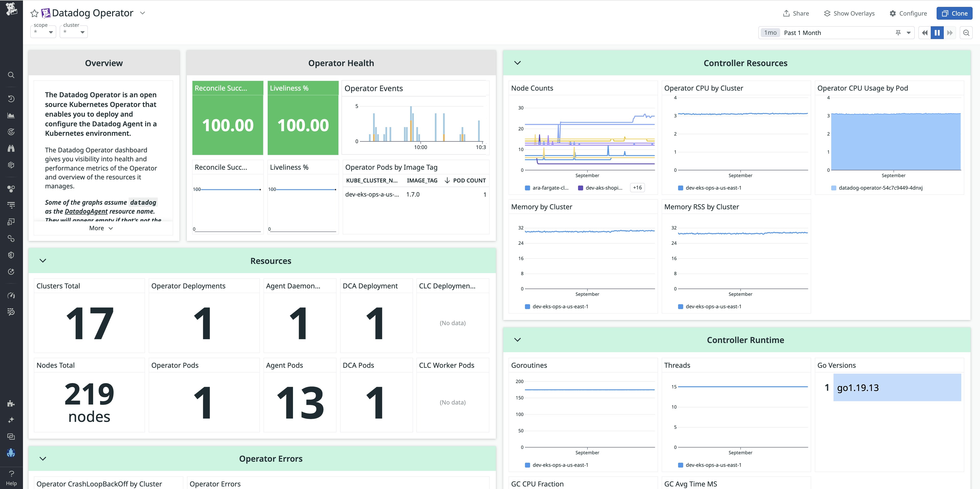Open the dashboard title menu beside Datadog Operator
This screenshot has height=489, width=980.
142,13
